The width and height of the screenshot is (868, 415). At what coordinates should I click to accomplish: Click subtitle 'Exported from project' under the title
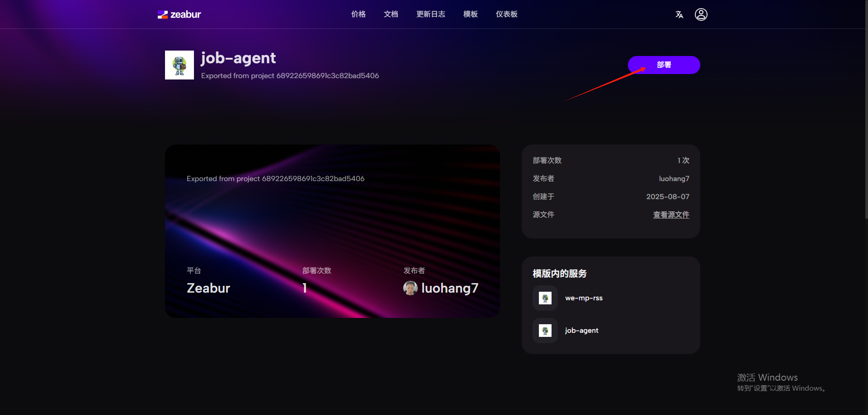(290, 76)
